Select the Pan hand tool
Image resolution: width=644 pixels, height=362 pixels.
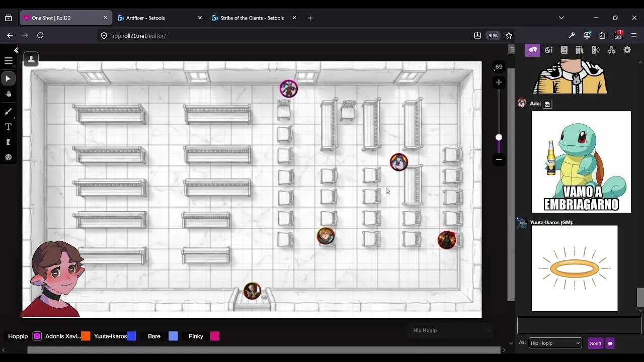[x=8, y=94]
